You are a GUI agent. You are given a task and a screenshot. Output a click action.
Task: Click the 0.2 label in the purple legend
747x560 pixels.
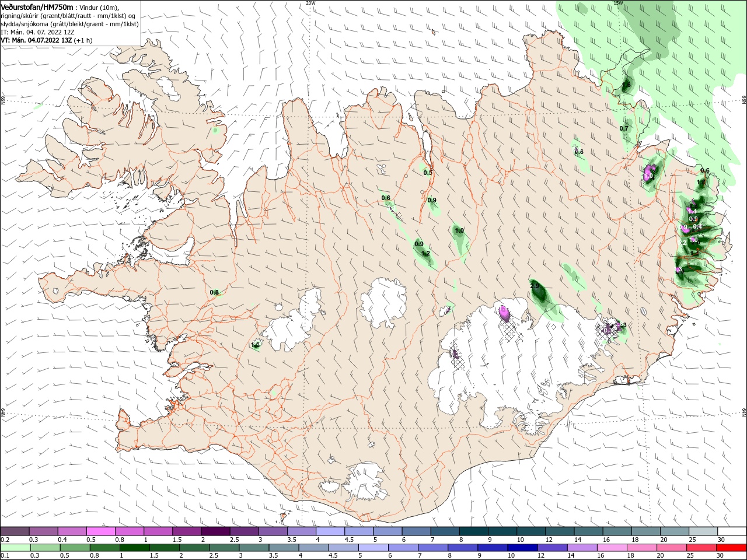click(x=4, y=540)
